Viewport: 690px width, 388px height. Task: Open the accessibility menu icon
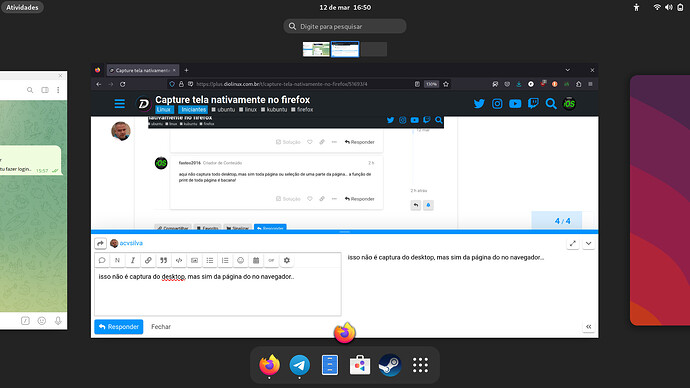[636, 7]
